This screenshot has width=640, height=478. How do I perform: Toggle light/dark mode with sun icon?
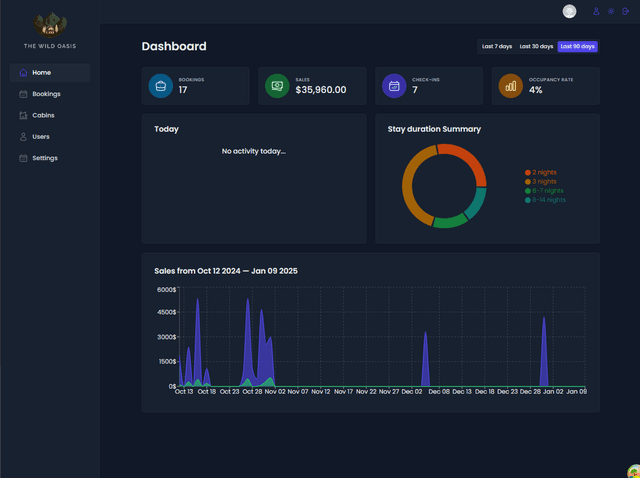611,12
